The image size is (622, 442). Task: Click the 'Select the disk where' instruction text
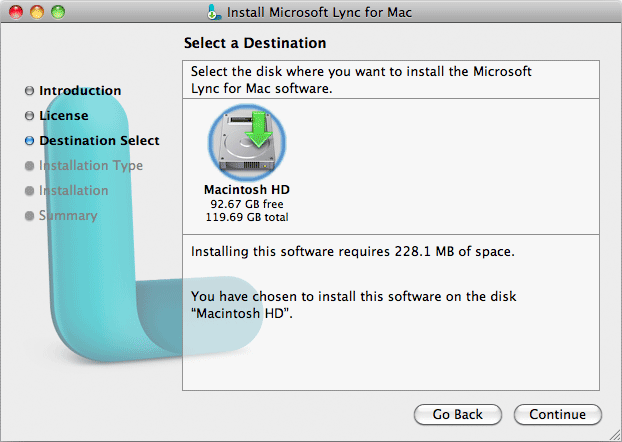[361, 80]
